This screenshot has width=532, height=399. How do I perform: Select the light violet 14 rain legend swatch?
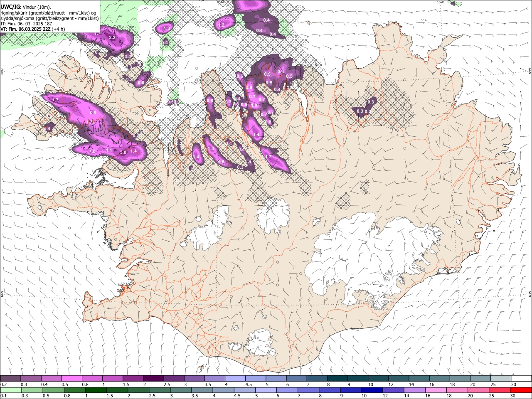[415, 390]
